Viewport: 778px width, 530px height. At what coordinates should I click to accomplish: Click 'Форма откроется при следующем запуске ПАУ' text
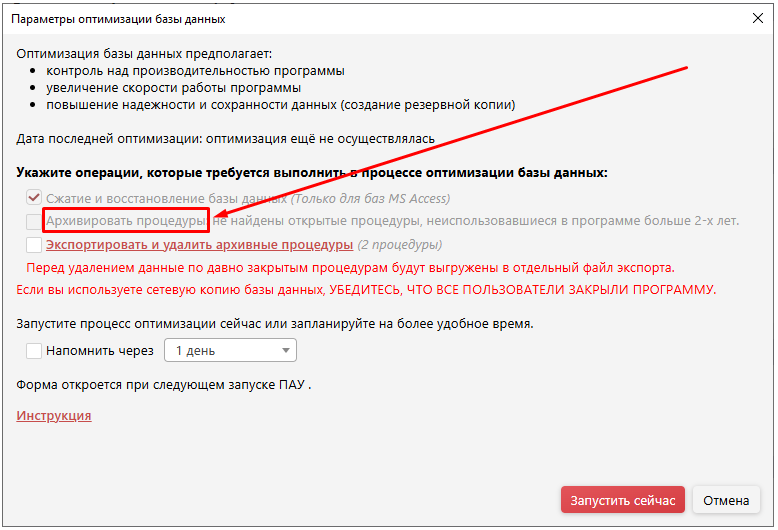point(163,383)
